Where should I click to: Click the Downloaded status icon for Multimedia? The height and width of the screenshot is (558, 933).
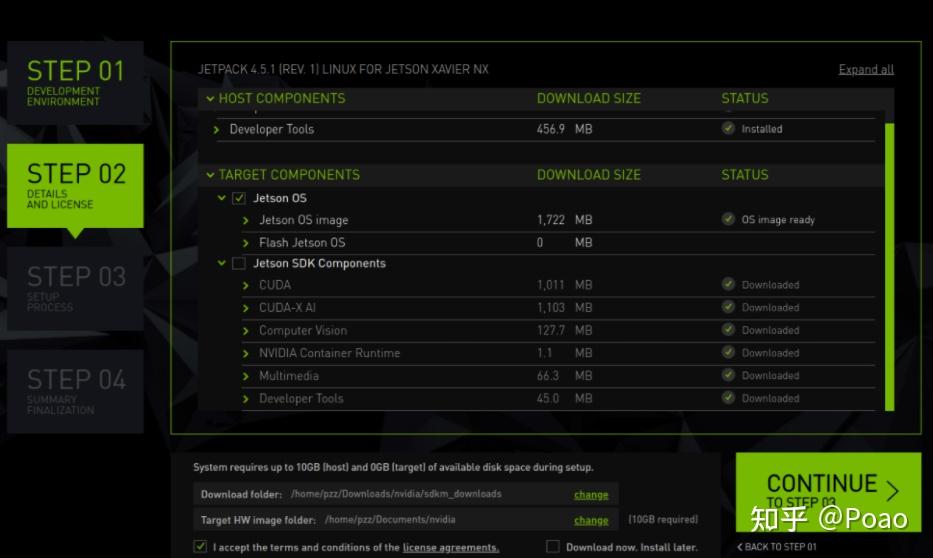pos(728,375)
